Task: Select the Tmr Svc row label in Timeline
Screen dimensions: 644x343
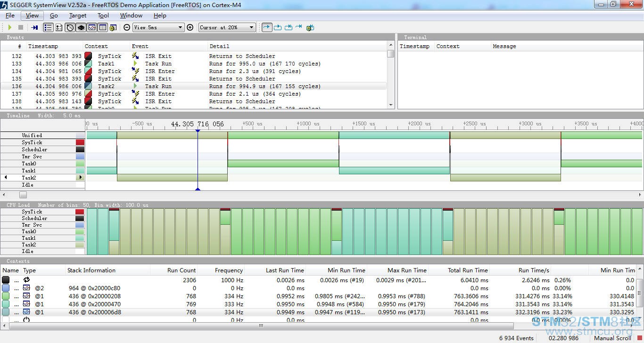Action: click(x=32, y=156)
